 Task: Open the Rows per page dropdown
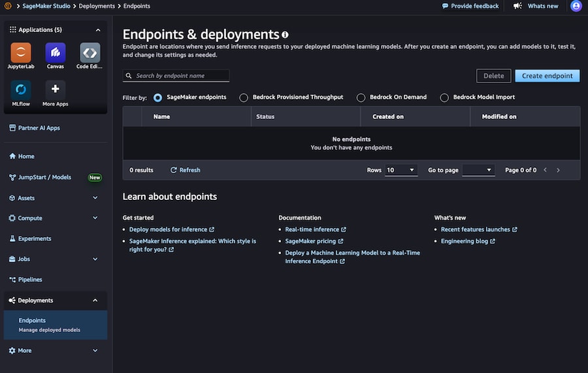tap(401, 170)
